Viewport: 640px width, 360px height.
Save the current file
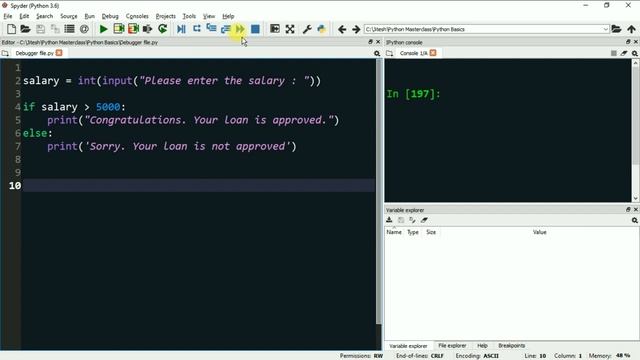pos(40,29)
